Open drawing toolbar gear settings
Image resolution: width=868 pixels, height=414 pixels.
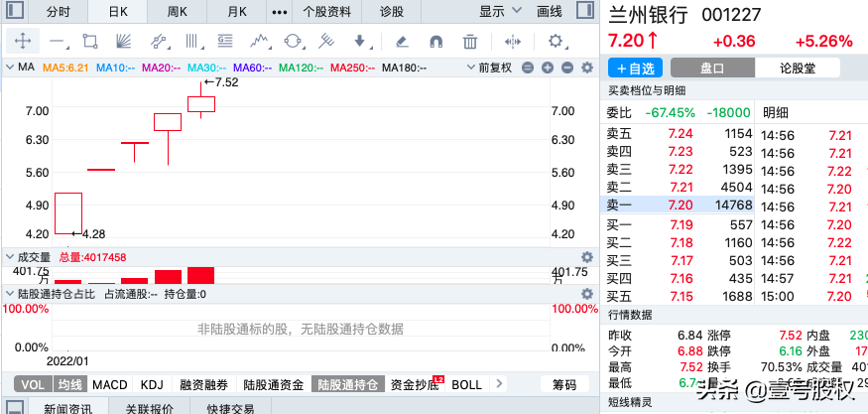tap(556, 41)
